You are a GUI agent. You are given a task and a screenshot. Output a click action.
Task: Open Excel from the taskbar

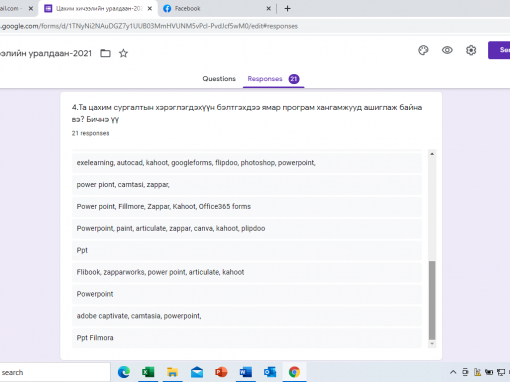148,372
